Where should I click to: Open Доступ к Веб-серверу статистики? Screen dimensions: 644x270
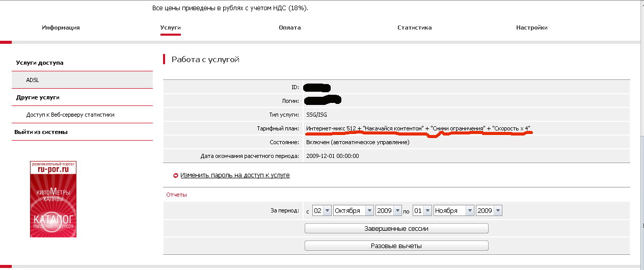click(x=70, y=115)
